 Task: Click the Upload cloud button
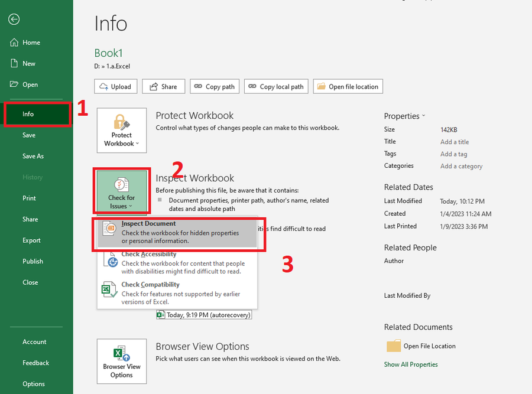click(116, 86)
